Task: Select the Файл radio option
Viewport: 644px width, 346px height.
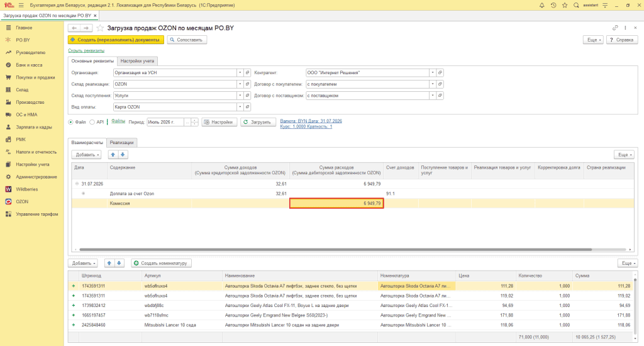Action: [x=70, y=122]
